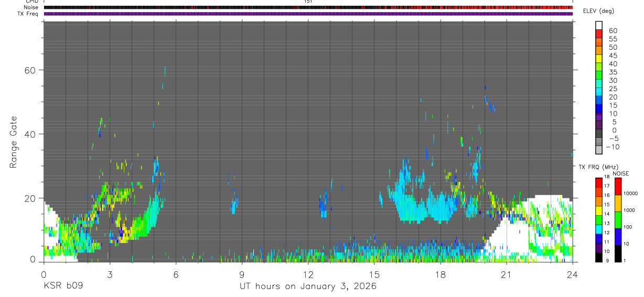
Task: Click "UT hours on January 3, 2026" label
Action: [308, 287]
